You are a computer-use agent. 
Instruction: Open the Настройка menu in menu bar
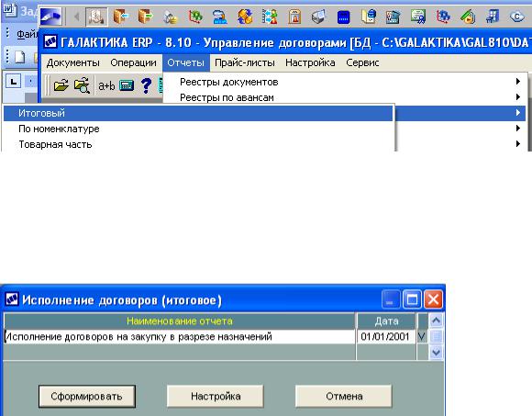coord(310,62)
